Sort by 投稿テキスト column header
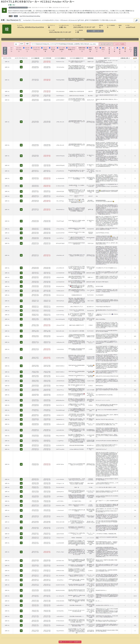The image size is (140, 644). point(107,58)
